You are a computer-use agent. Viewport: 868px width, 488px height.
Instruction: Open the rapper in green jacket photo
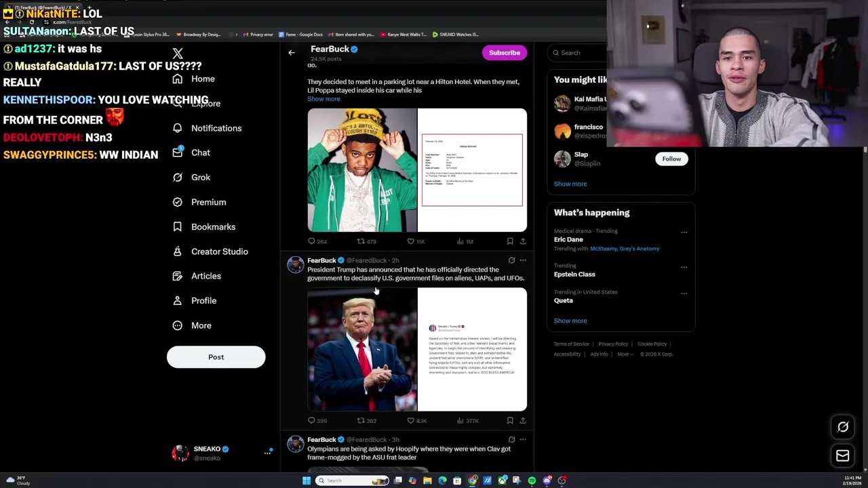tap(362, 170)
